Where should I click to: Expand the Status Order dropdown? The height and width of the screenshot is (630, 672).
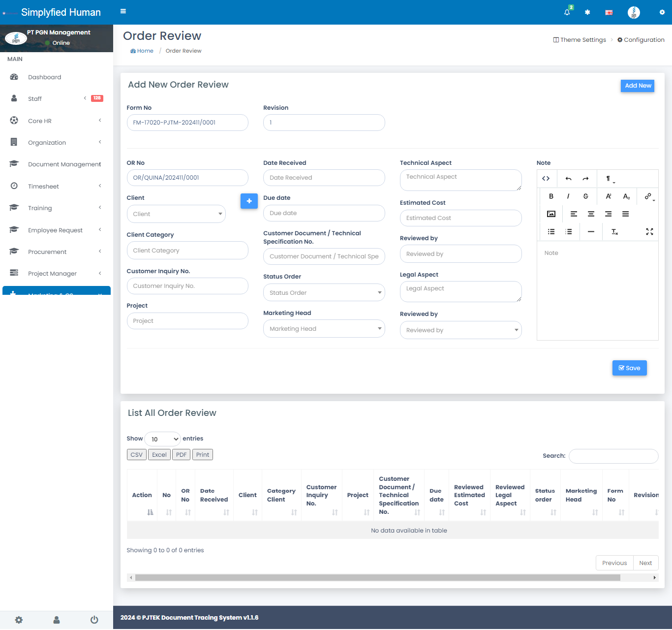pyautogui.click(x=324, y=293)
